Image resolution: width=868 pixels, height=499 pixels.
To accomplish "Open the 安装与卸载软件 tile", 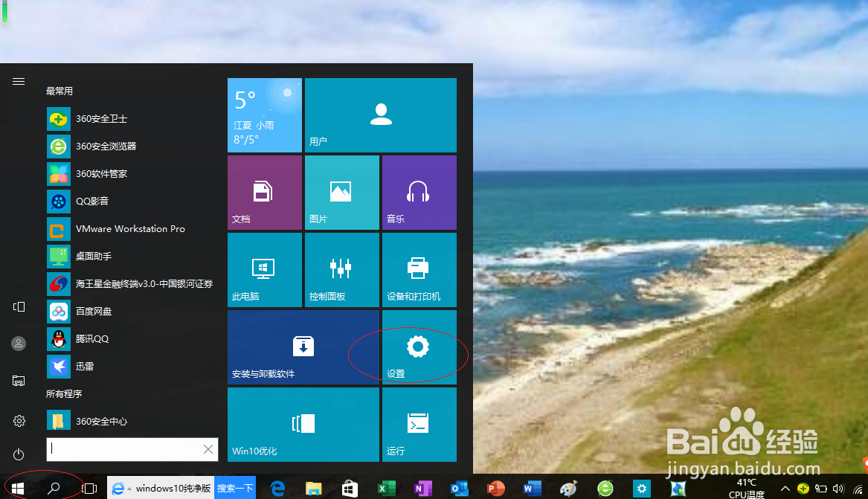I will tap(303, 347).
